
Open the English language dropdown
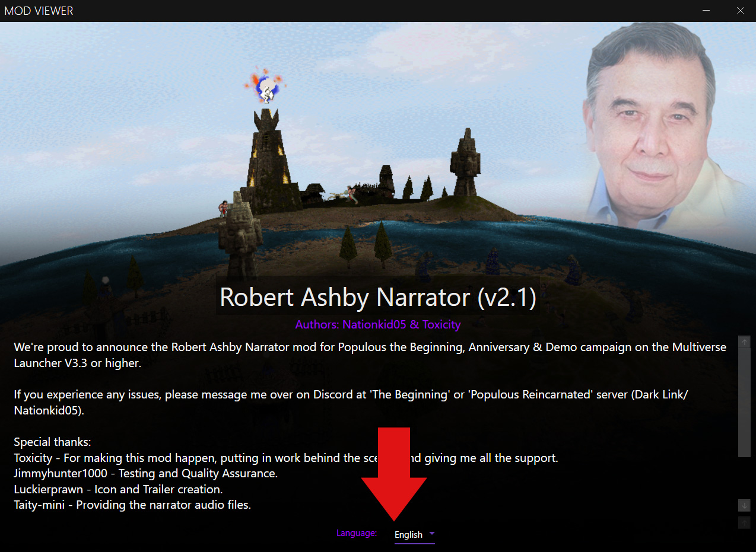tap(414, 535)
